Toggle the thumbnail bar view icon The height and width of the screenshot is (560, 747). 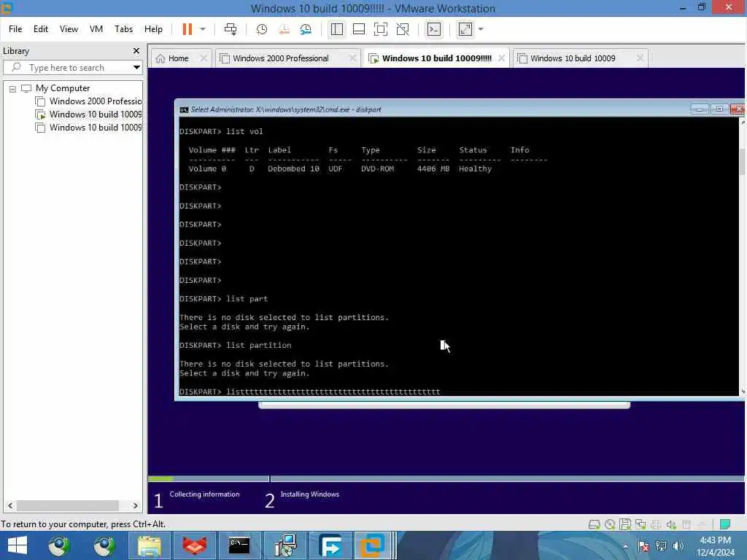coord(359,29)
